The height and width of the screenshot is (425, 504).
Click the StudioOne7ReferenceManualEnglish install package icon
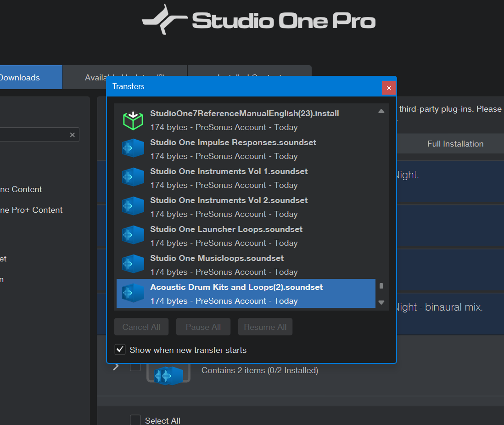[x=133, y=120]
